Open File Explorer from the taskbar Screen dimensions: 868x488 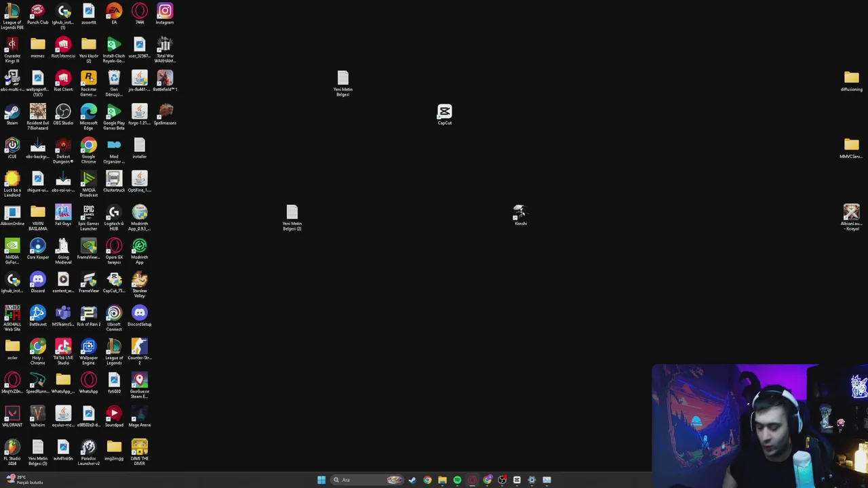(x=442, y=480)
